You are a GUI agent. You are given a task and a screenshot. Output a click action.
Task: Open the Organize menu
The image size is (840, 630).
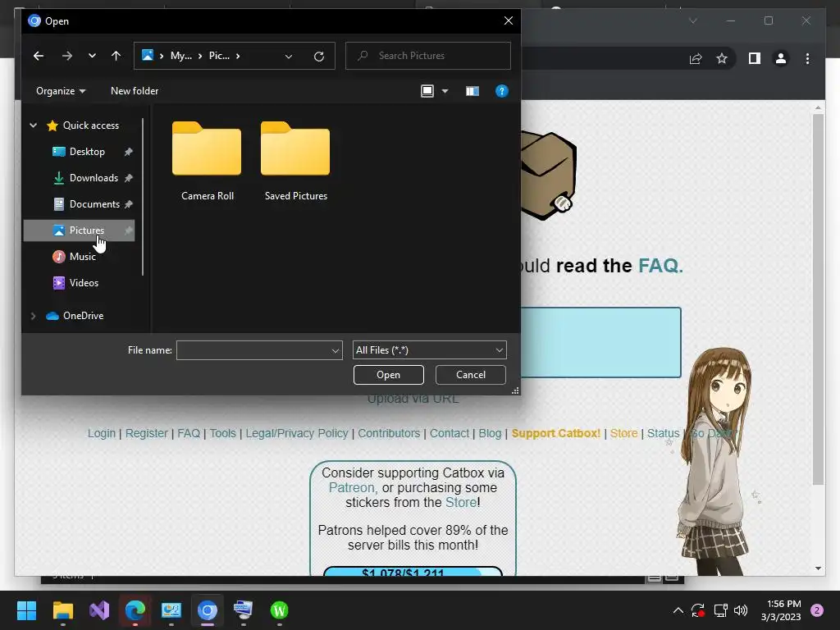[x=61, y=91]
